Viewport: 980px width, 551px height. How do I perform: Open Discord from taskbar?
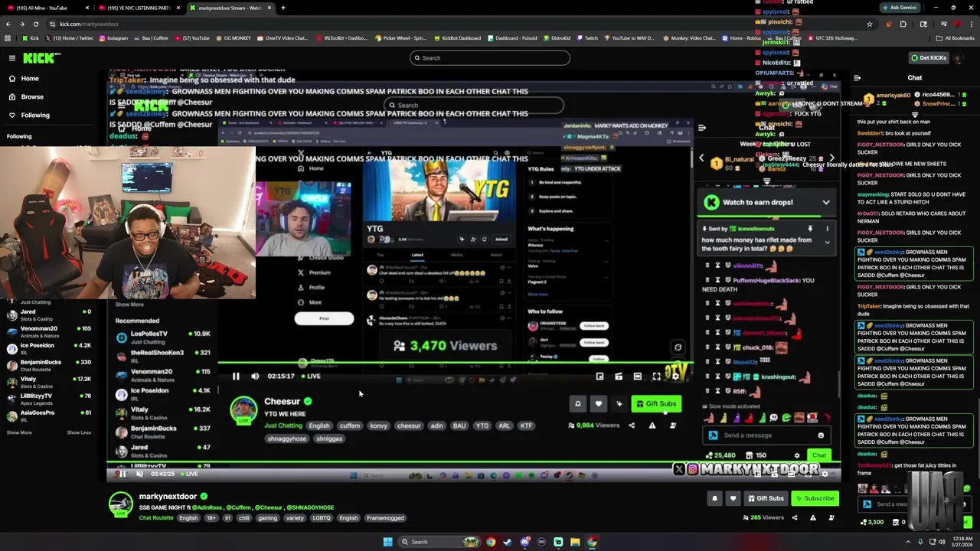coord(524,542)
